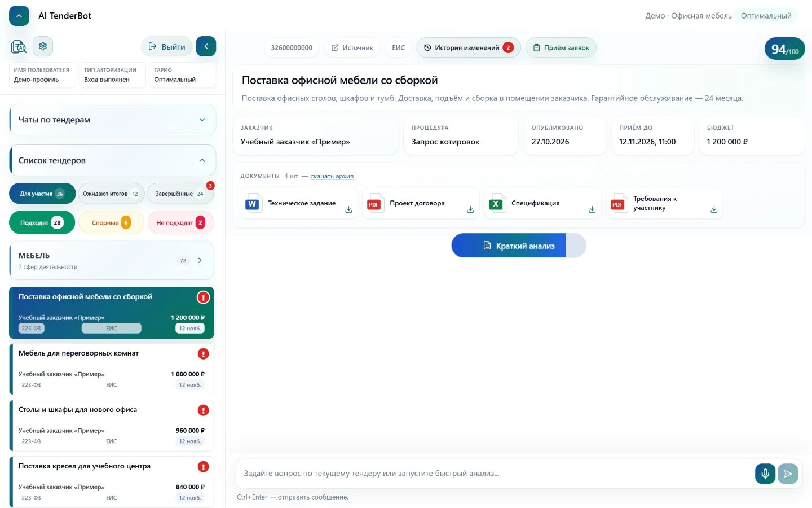Click the Выйти logout button
This screenshot has width=812, height=508.
[167, 47]
